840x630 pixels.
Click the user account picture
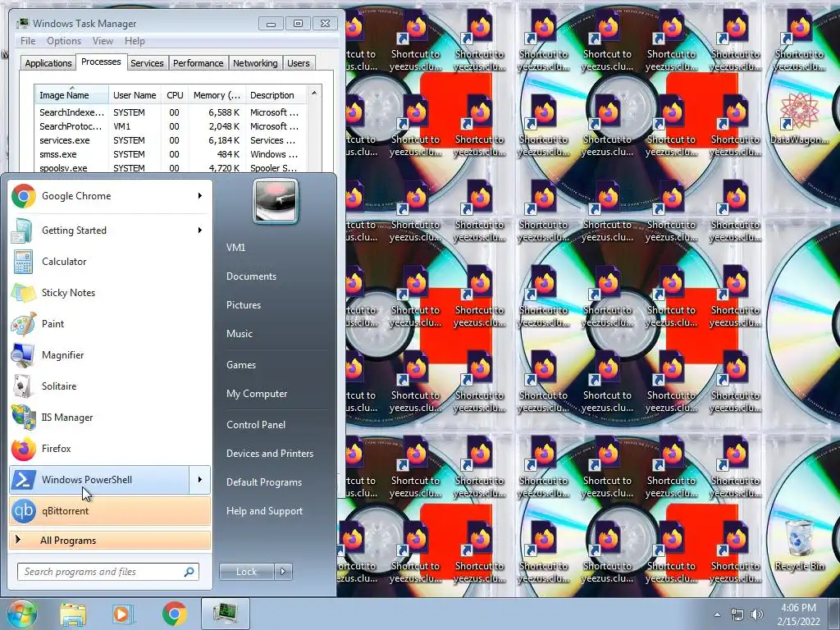[x=276, y=202]
